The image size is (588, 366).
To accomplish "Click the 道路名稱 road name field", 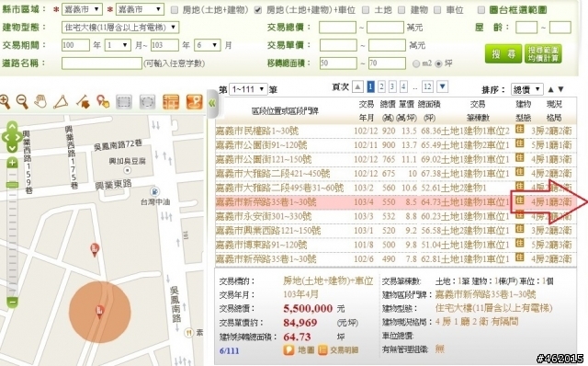I will 102,63.
